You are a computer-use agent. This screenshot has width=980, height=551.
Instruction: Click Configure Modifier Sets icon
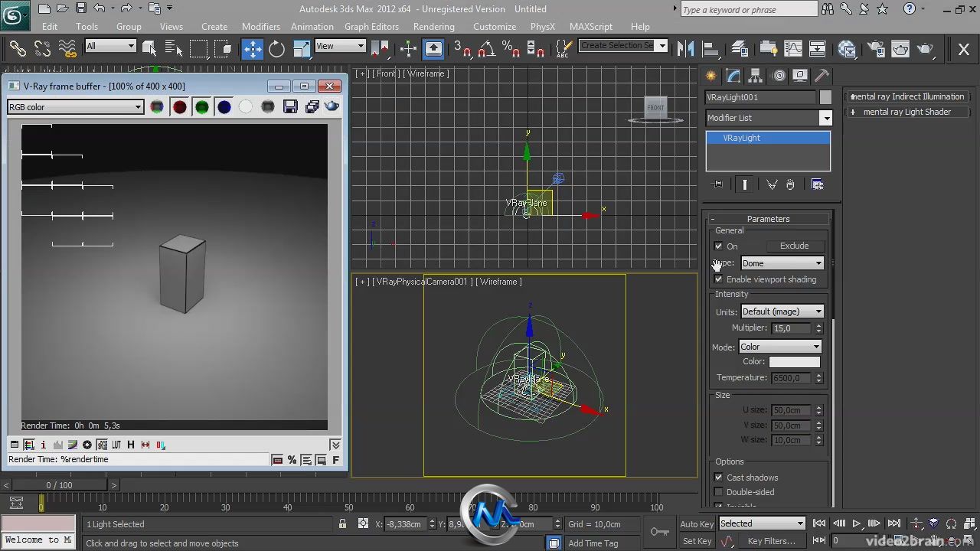pos(818,184)
